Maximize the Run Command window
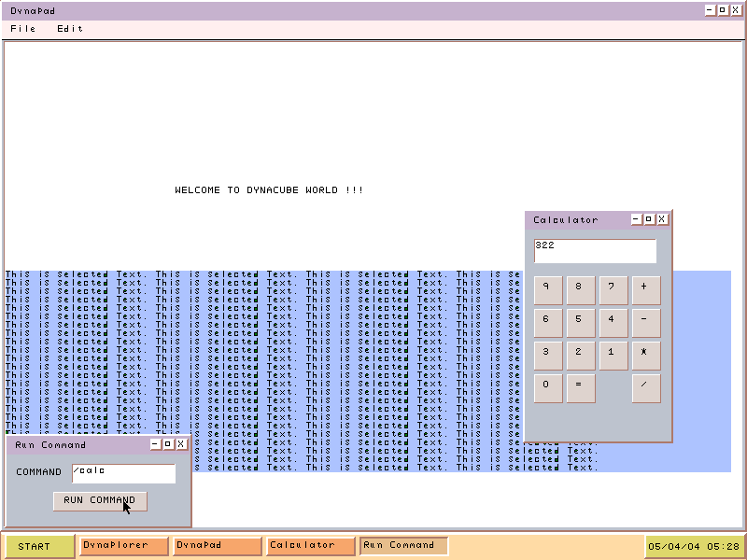Screen dimensions: 747x560 tap(168, 444)
